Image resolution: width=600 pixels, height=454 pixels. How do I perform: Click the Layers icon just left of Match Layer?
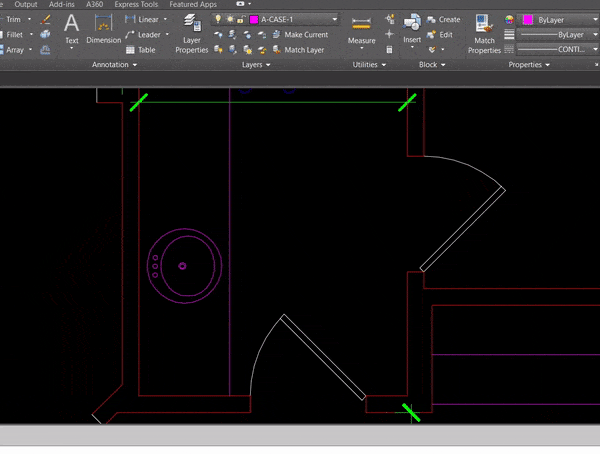point(262,50)
